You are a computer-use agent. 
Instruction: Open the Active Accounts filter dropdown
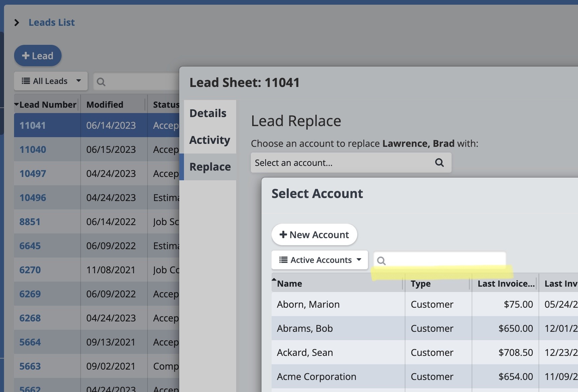click(x=320, y=260)
